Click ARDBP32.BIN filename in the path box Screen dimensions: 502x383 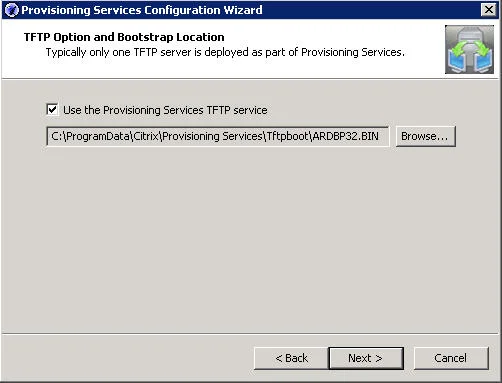[345, 136]
